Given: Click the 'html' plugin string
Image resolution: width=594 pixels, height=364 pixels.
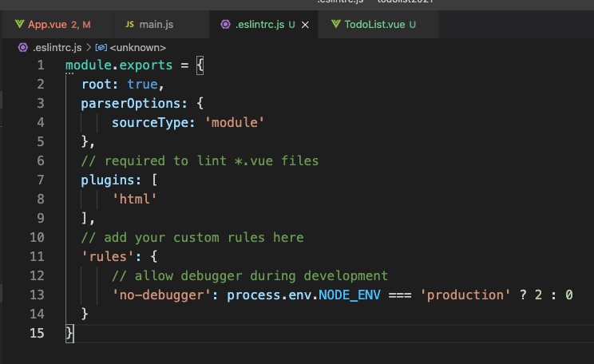Looking at the screenshot, I should coord(134,199).
